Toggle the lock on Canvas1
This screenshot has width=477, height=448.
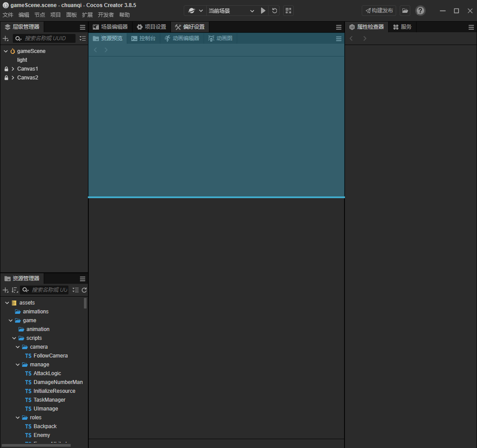tap(6, 69)
